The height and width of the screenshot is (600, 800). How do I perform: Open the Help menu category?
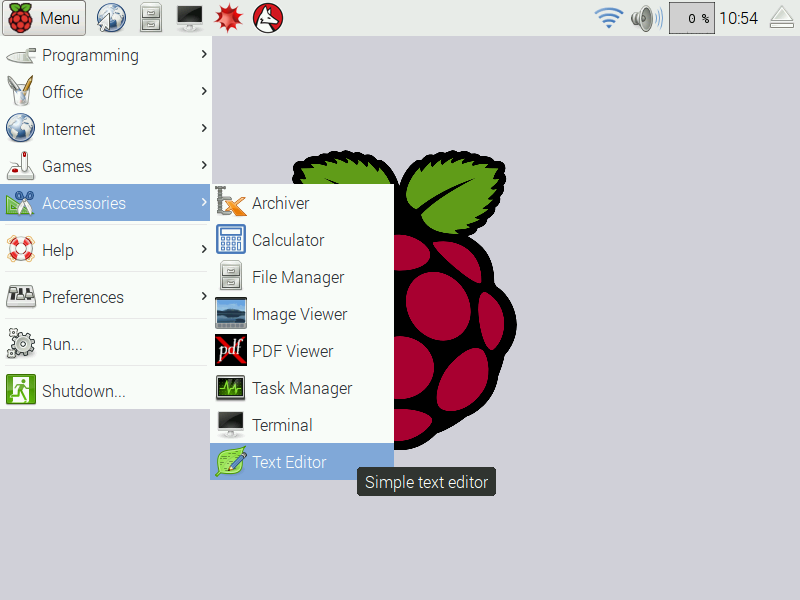click(x=105, y=249)
